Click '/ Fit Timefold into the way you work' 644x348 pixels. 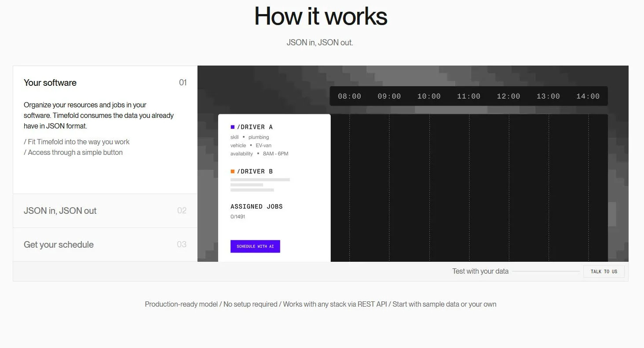(77, 142)
